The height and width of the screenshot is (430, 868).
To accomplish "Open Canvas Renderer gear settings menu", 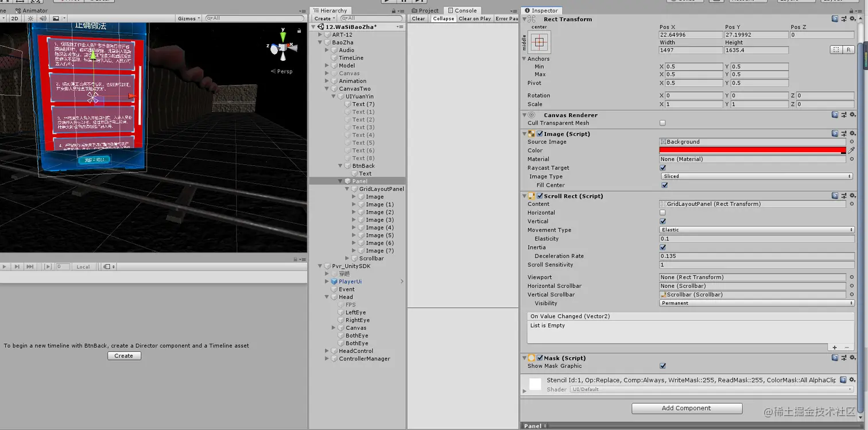I will pos(852,115).
